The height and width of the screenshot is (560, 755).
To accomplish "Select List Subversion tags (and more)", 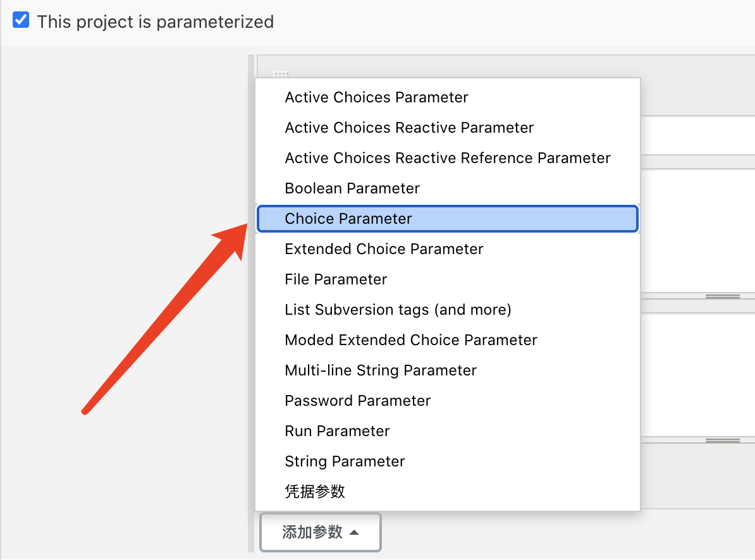I will (x=398, y=310).
